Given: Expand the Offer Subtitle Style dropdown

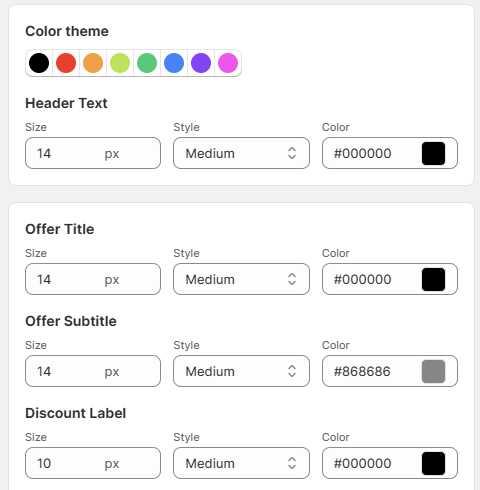Looking at the screenshot, I should [x=241, y=371].
